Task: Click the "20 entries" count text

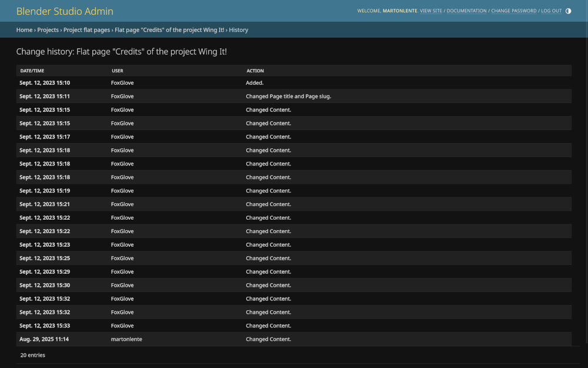Action: pyautogui.click(x=33, y=355)
